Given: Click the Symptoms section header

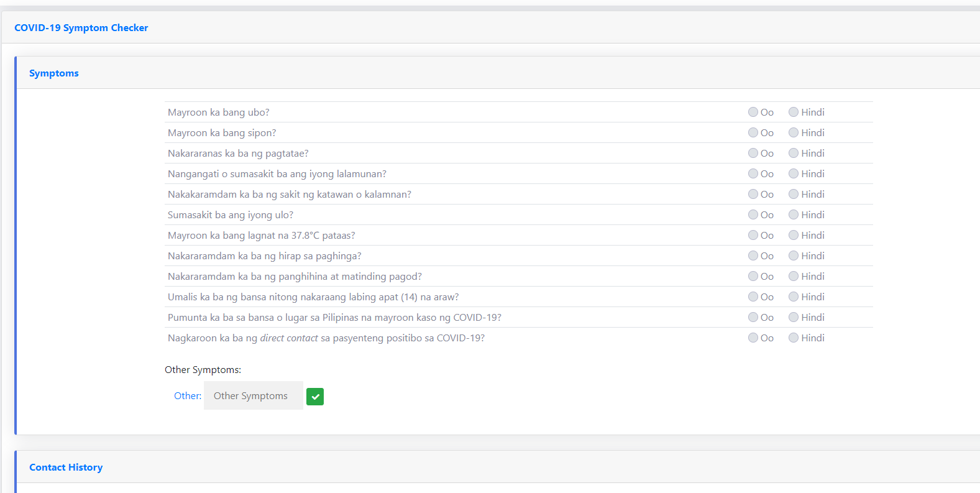Looking at the screenshot, I should click(x=54, y=73).
